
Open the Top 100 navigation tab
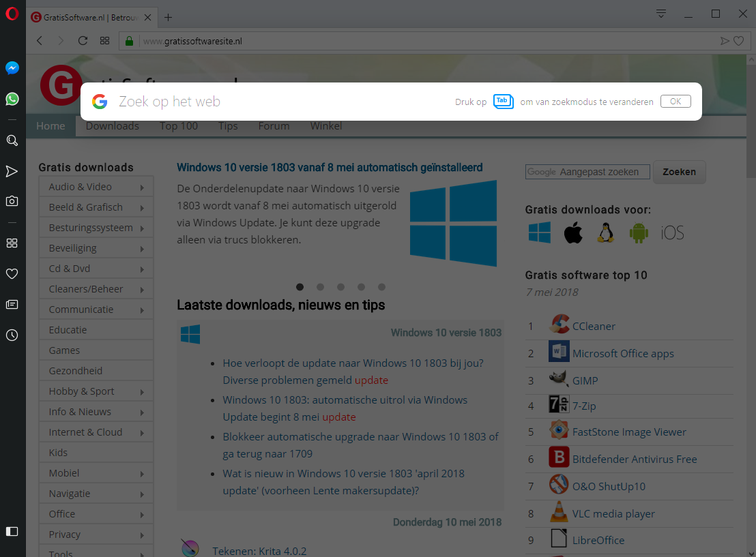(179, 126)
